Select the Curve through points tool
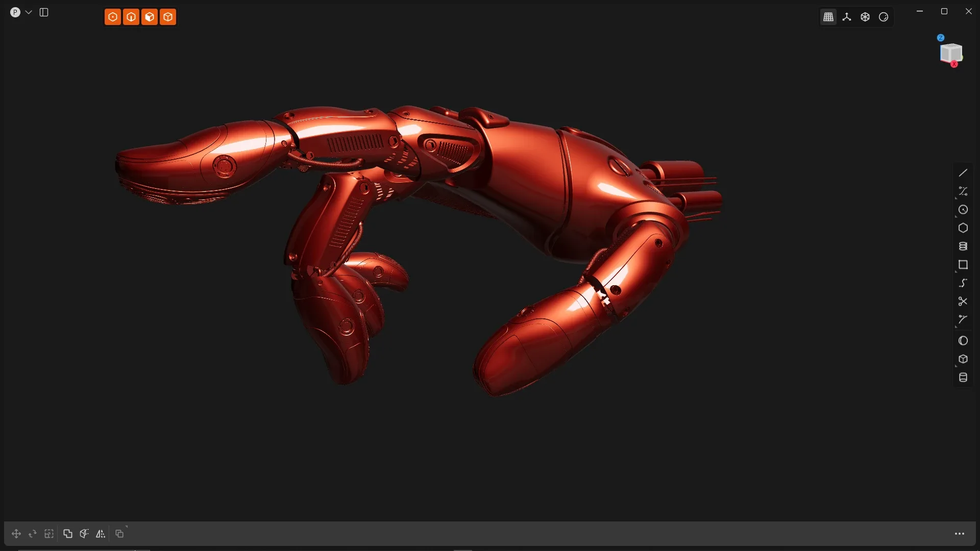 tap(963, 191)
